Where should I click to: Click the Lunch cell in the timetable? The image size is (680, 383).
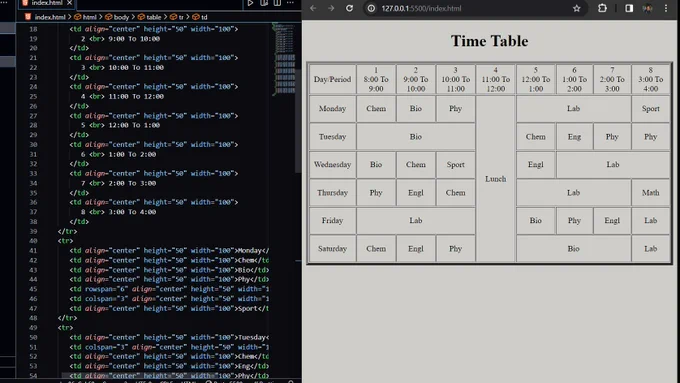point(496,179)
